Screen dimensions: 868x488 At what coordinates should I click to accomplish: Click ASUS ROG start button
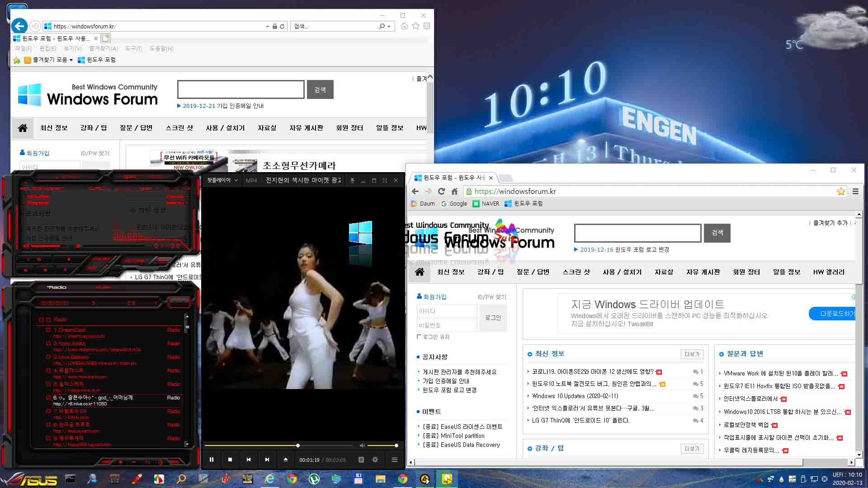pos(29,479)
